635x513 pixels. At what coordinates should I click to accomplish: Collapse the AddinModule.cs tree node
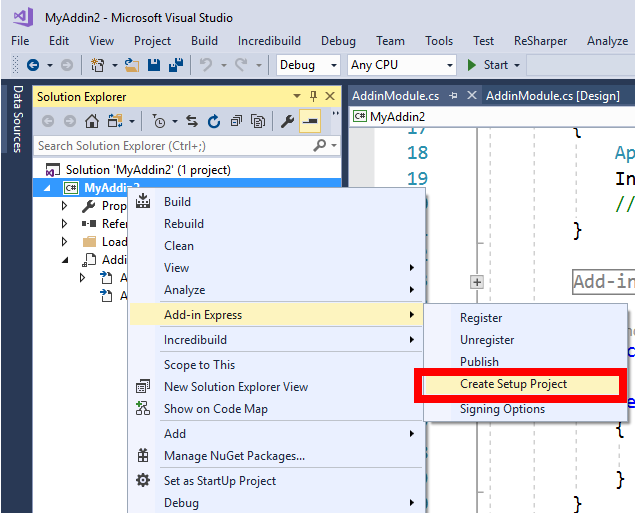pos(65,260)
